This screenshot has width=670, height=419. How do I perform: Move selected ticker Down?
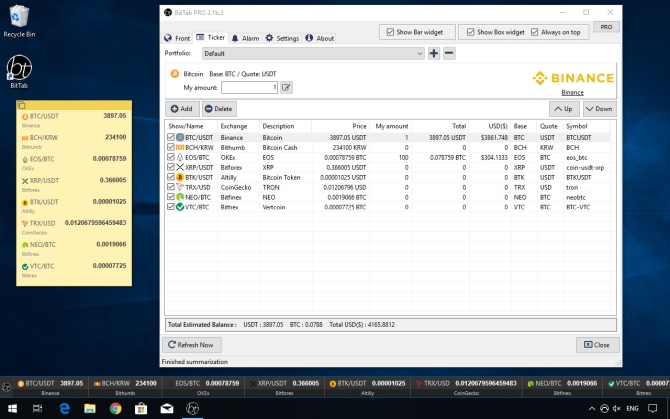(x=599, y=109)
